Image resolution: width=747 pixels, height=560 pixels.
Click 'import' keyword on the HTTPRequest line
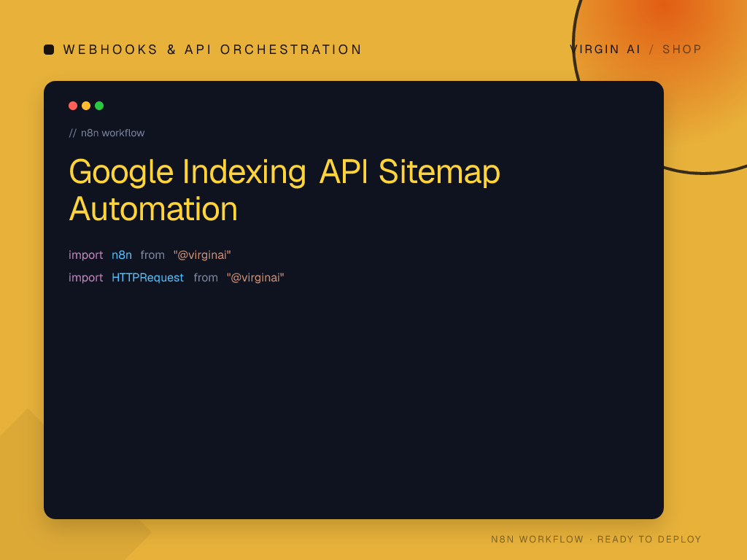click(86, 278)
